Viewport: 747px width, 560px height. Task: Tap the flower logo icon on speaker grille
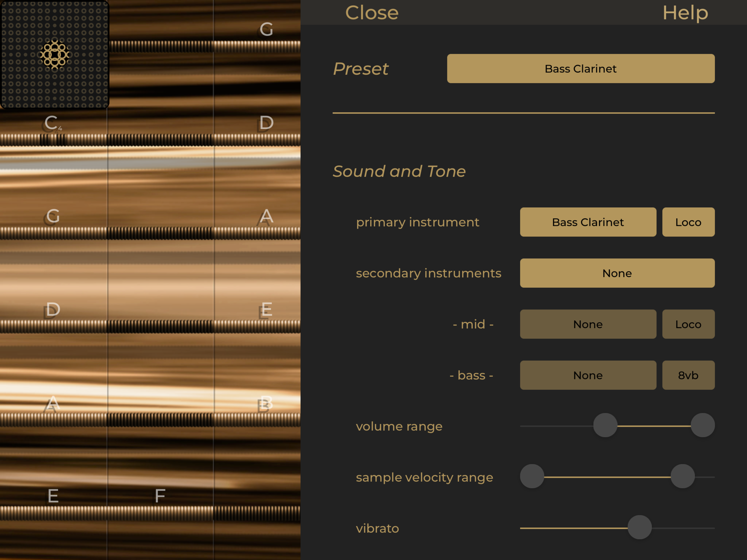(54, 54)
